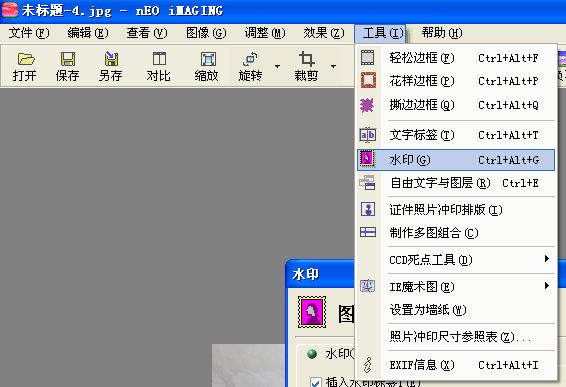
Task: Click the IE魔术图 icon
Action: click(x=367, y=286)
